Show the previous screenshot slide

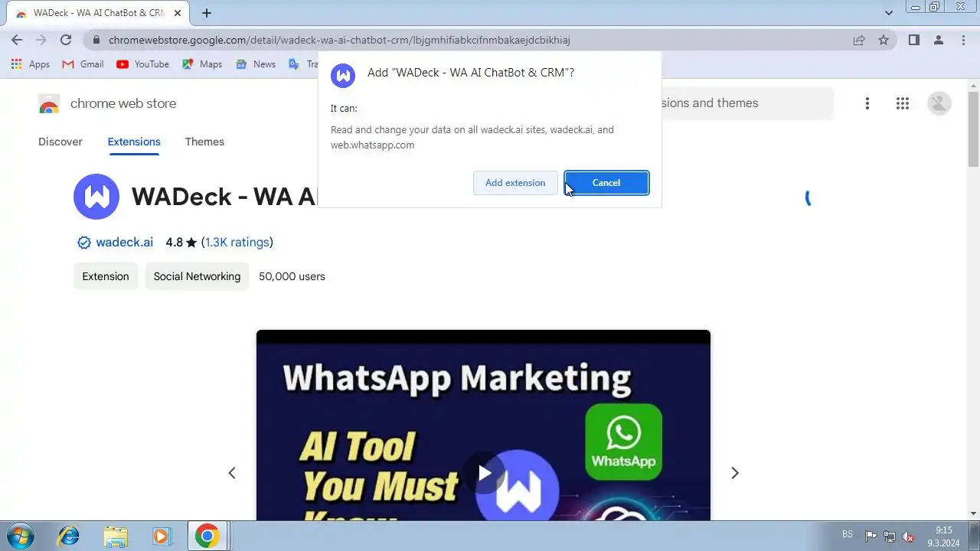232,473
